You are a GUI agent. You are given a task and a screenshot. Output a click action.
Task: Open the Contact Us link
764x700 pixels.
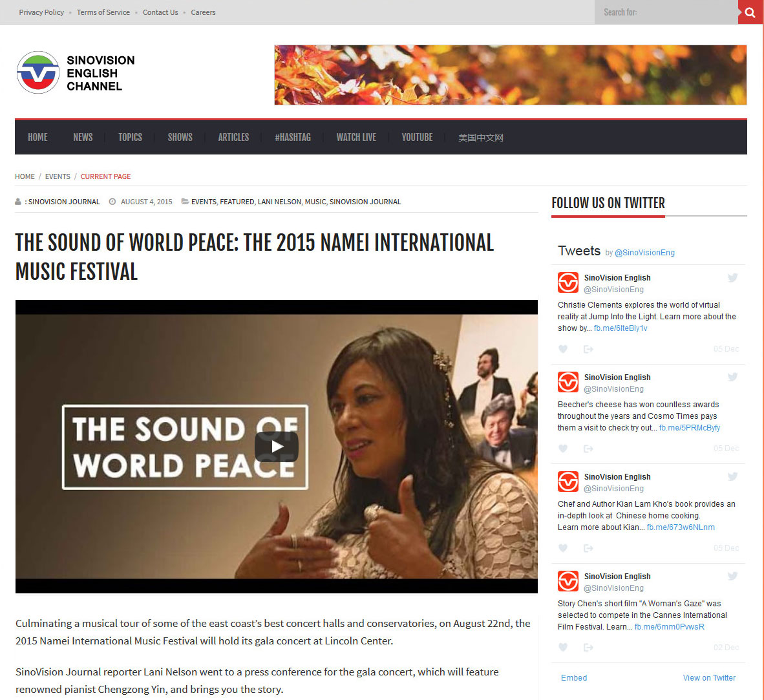tap(160, 12)
